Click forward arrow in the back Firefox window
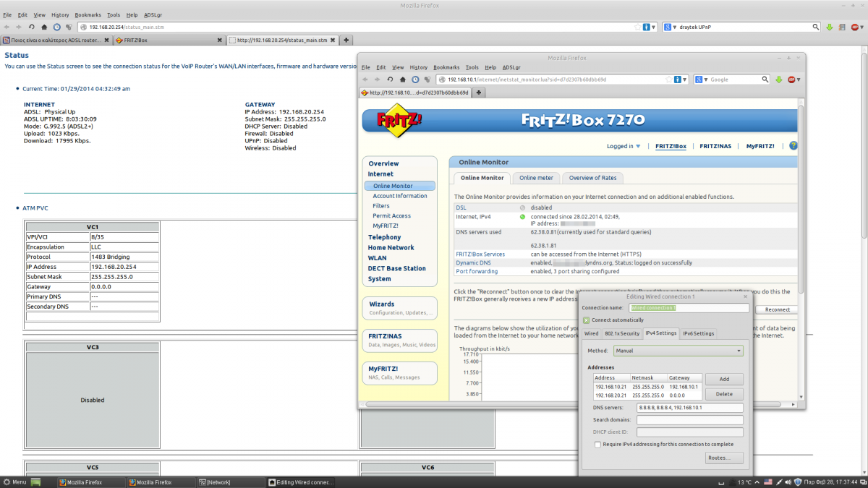This screenshot has width=868, height=488. pyautogui.click(x=19, y=27)
